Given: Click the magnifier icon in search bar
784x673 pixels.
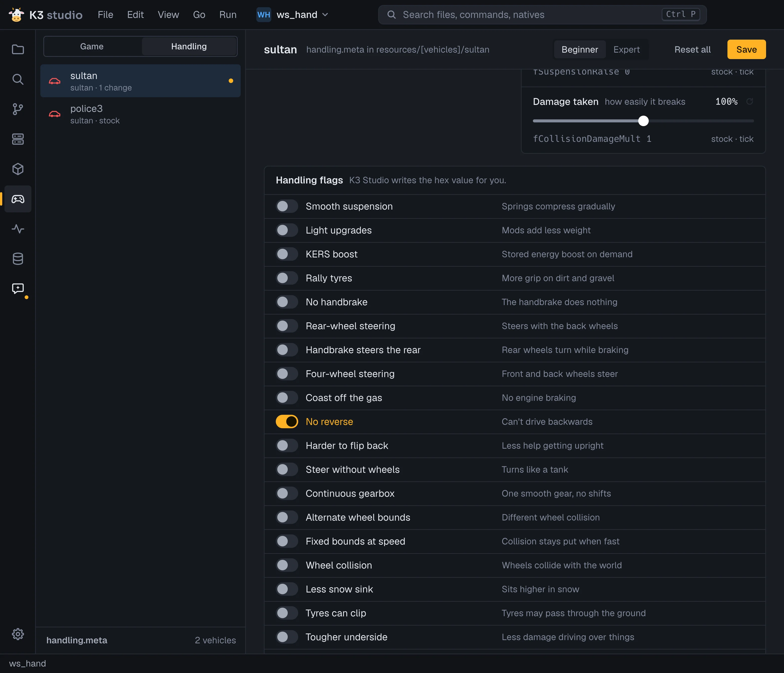Looking at the screenshot, I should [392, 15].
